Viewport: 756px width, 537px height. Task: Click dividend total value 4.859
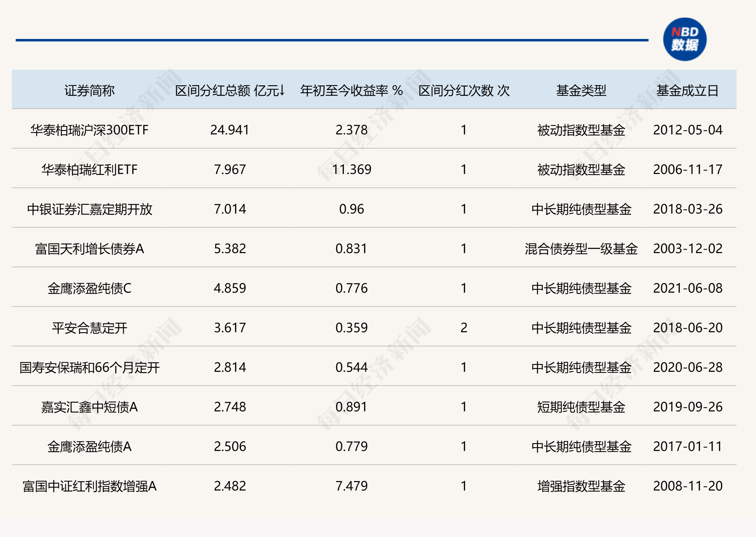pos(230,288)
